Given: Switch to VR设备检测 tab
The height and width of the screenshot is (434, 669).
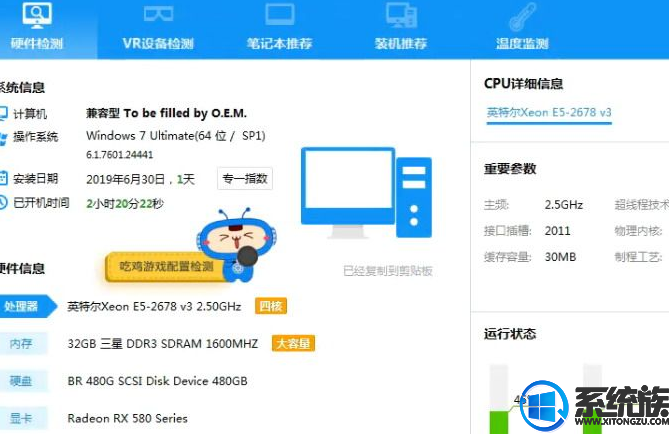Looking at the screenshot, I should coord(158,28).
